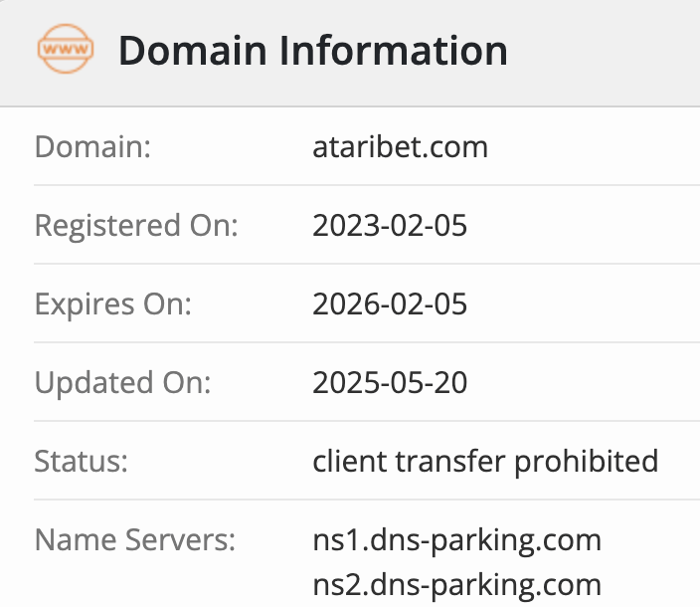
Task: Select the 2023-02-05 registration date
Action: [390, 225]
